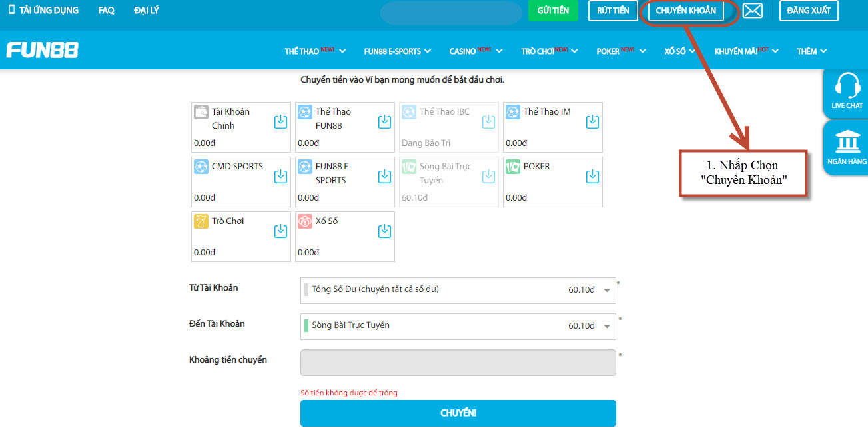Expand the Casino menu
Screen dimensions: 868x438
coord(476,51)
